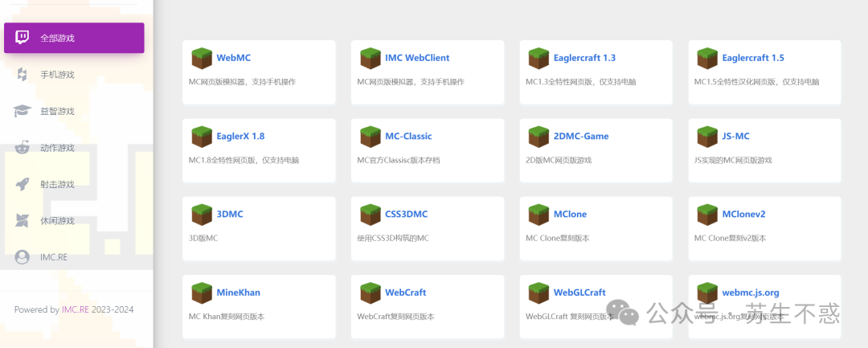Open the WebGLCraft title link

pos(579,293)
